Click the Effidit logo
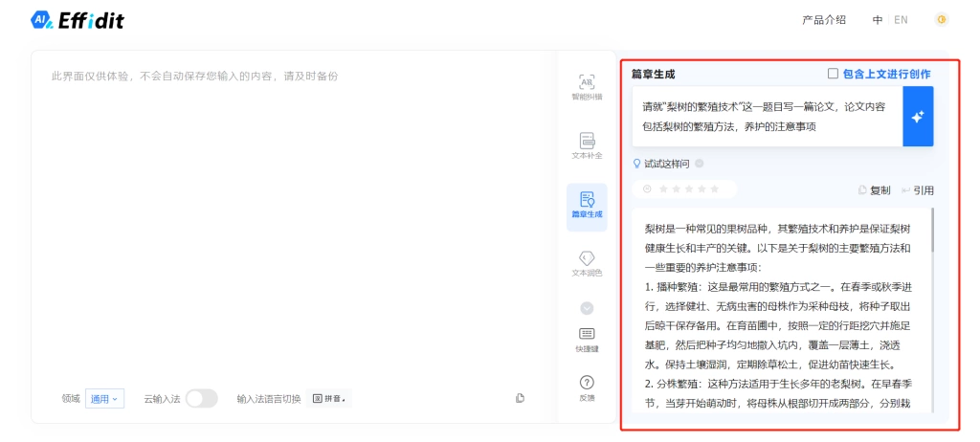The width and height of the screenshot is (980, 442). click(x=78, y=20)
